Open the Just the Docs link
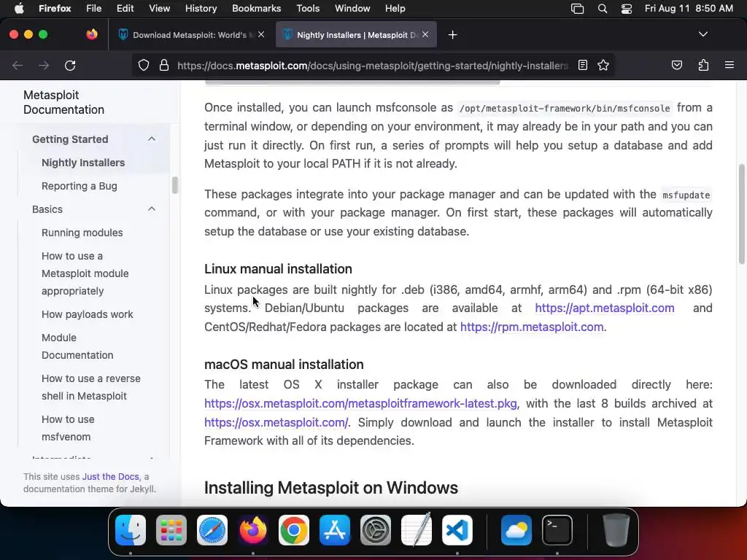The image size is (747, 560). point(111,477)
